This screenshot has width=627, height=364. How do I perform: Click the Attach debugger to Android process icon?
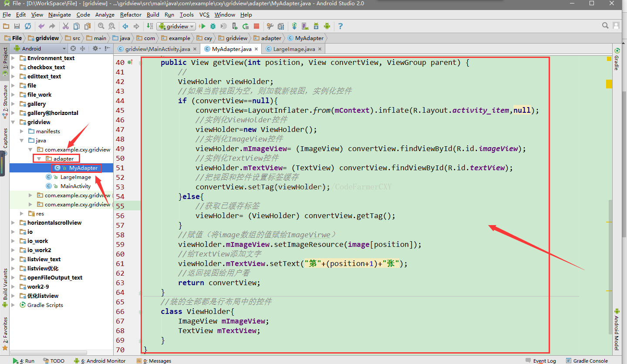pyautogui.click(x=235, y=26)
